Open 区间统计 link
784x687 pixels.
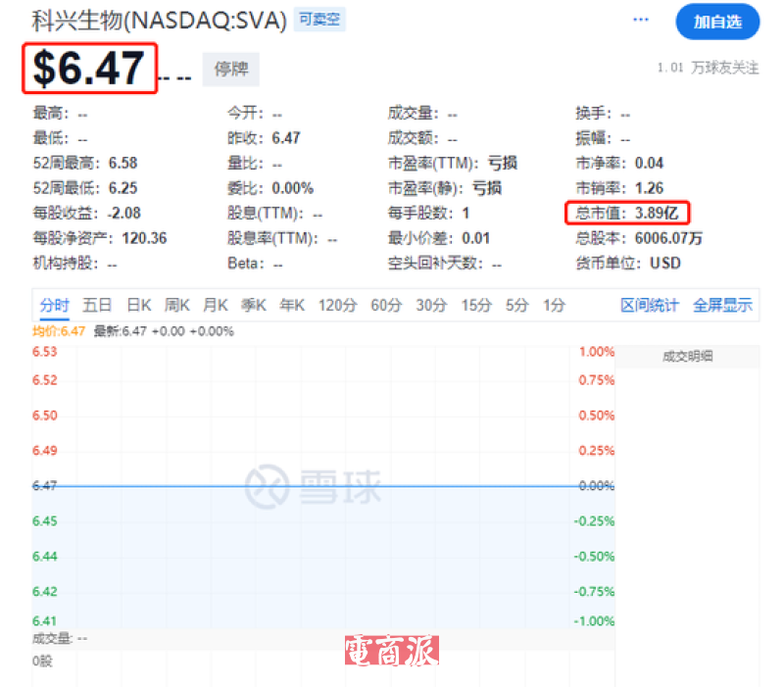(650, 305)
